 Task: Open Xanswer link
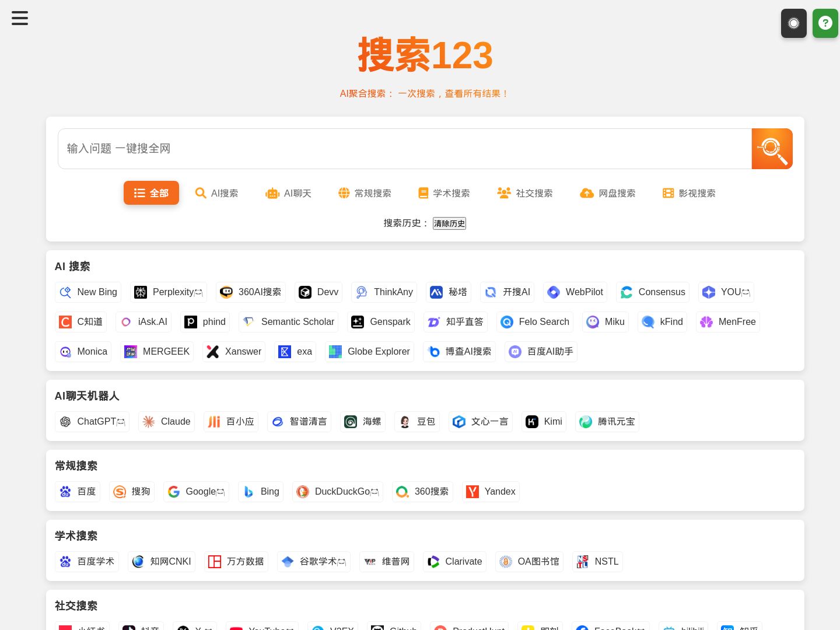234,352
